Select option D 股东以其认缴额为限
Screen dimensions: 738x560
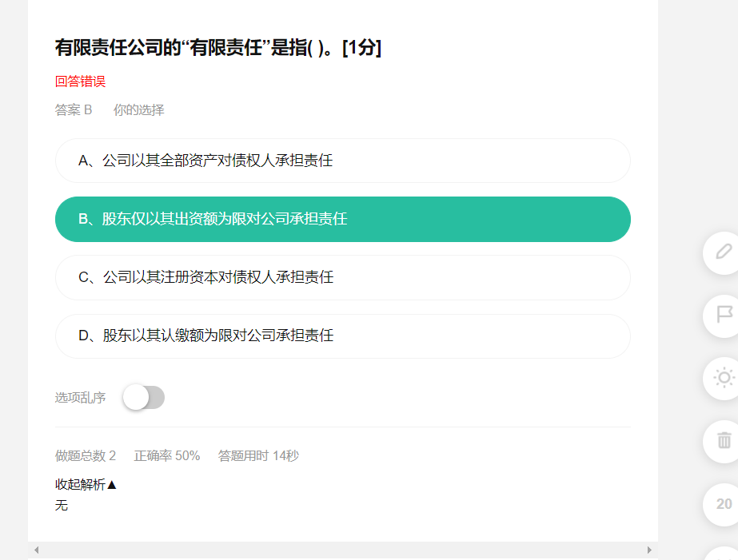[343, 336]
